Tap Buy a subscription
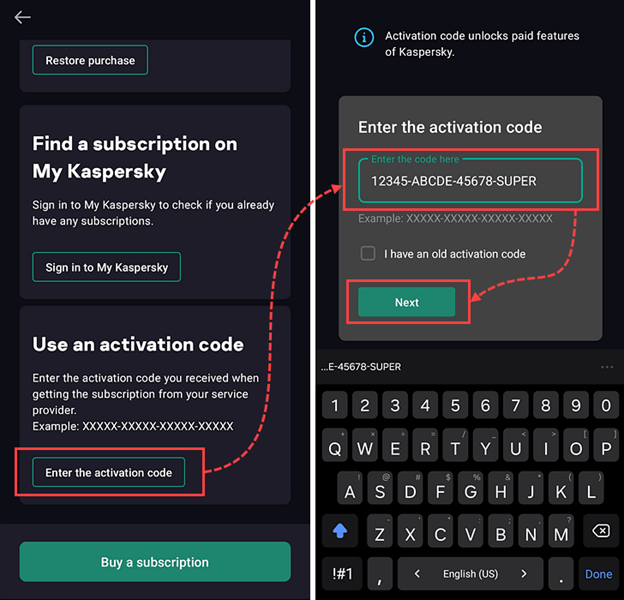The image size is (624, 600). pyautogui.click(x=155, y=562)
